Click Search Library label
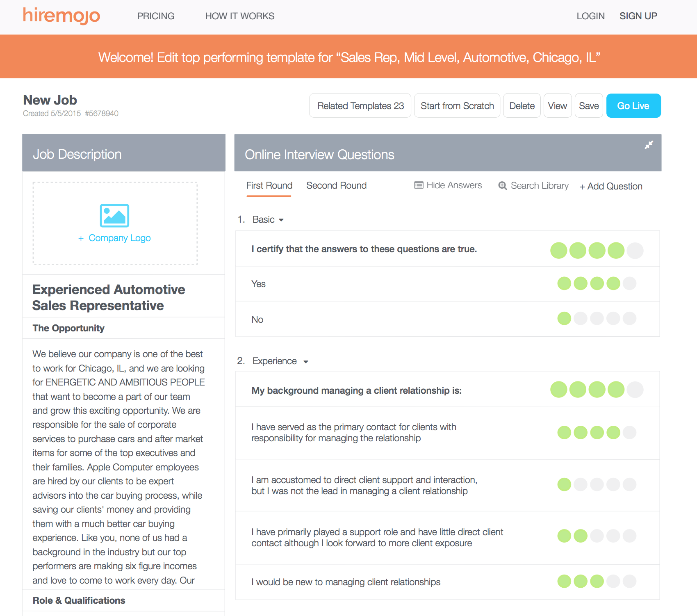 click(540, 186)
